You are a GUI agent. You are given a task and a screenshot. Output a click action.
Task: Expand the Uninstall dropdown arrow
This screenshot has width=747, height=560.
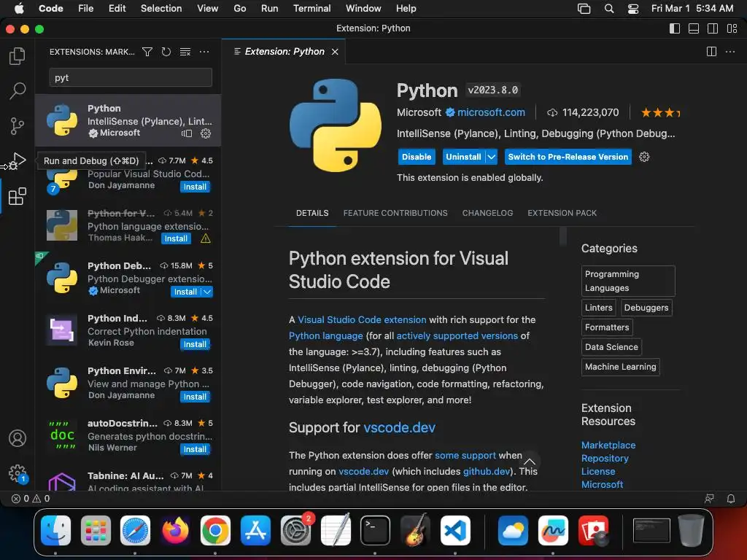click(x=492, y=157)
